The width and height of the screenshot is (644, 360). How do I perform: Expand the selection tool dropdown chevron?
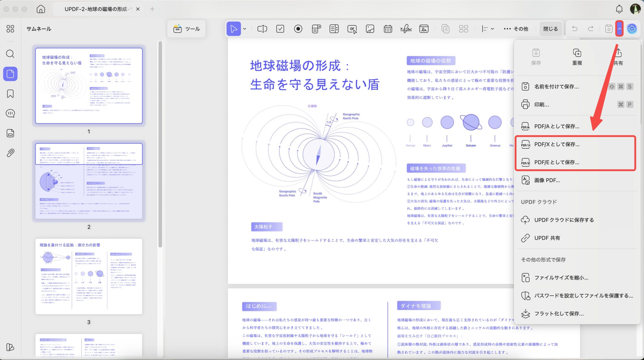(245, 29)
